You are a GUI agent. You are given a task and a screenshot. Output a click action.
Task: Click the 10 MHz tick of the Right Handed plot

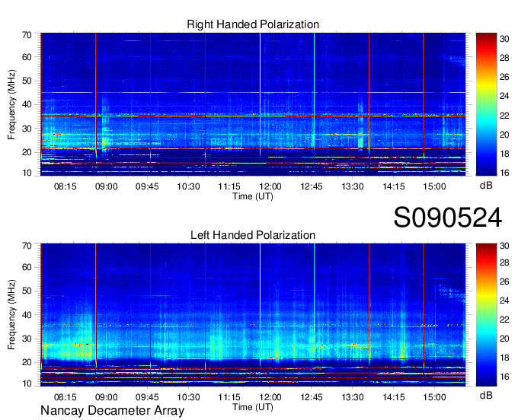coord(27,173)
